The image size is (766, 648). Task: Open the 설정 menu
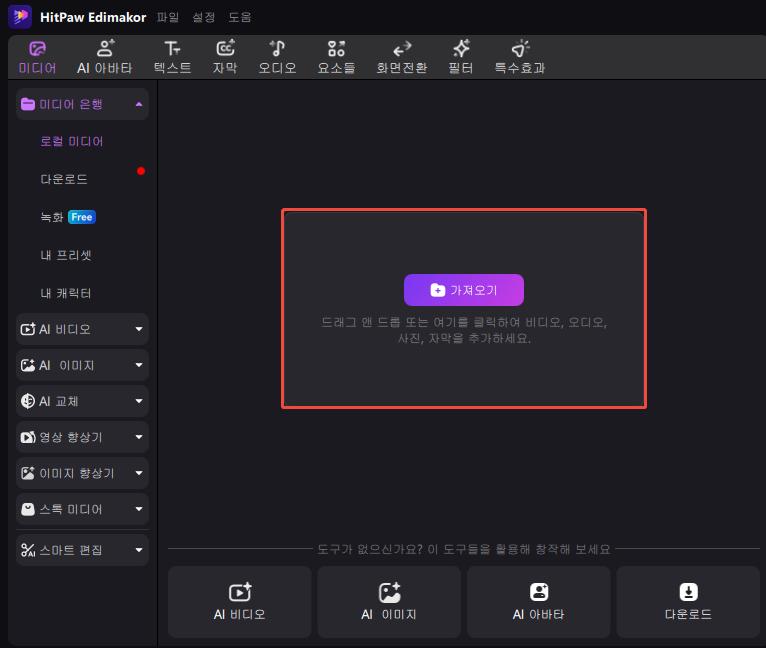point(203,17)
